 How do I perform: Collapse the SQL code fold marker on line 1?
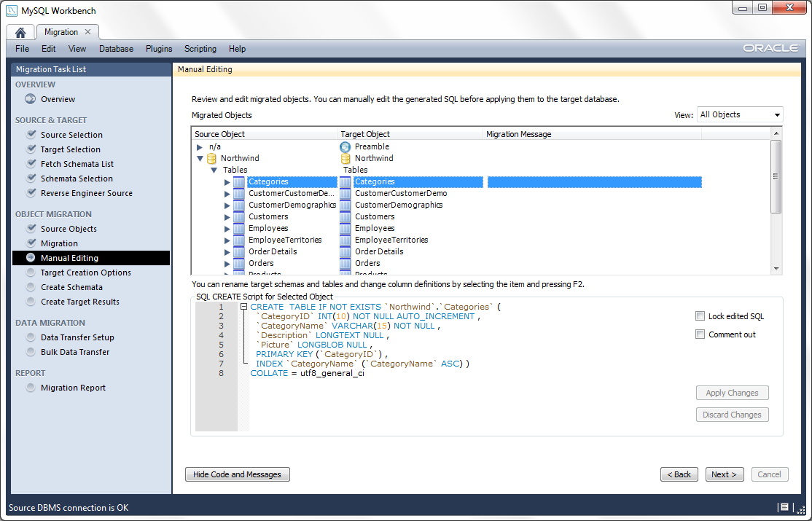point(243,307)
